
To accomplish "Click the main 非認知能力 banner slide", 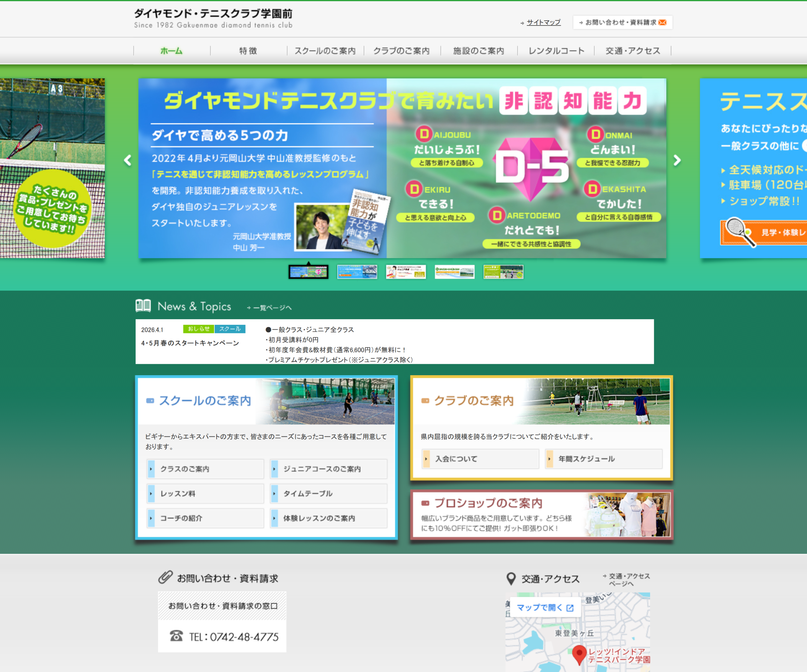I will tap(402, 168).
